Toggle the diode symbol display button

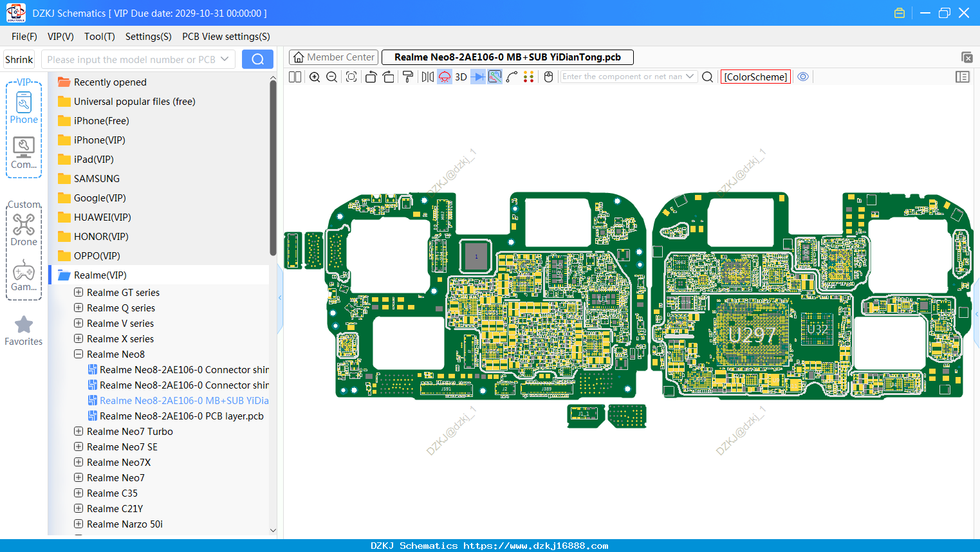(478, 77)
